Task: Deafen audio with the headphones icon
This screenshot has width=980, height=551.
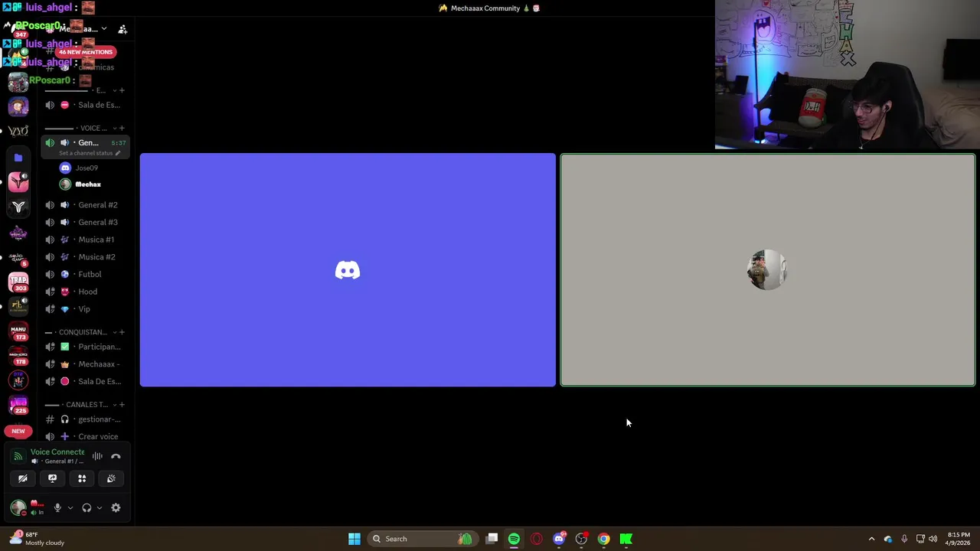Action: 87,507
